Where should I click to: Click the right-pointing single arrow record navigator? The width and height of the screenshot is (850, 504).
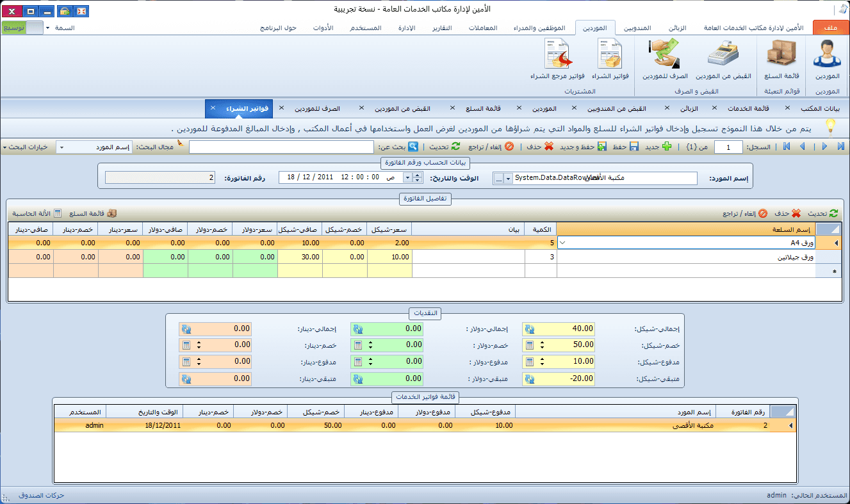pyautogui.click(x=824, y=147)
